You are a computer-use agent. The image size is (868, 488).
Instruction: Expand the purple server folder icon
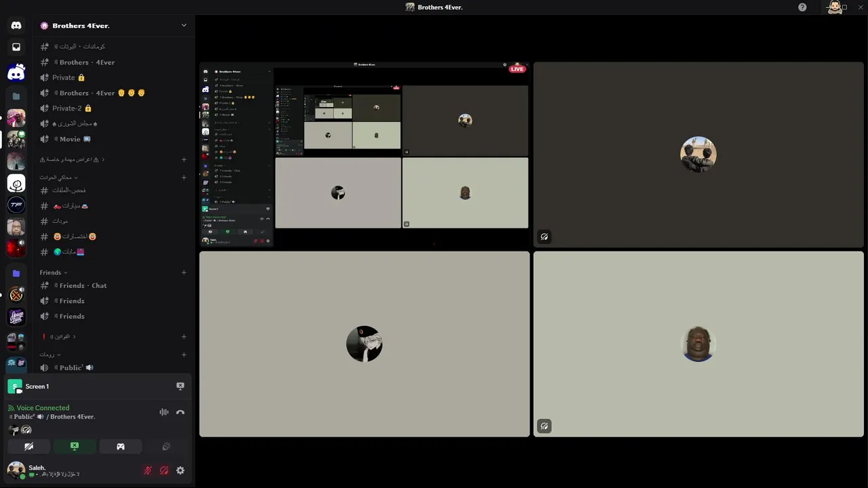[x=16, y=273]
